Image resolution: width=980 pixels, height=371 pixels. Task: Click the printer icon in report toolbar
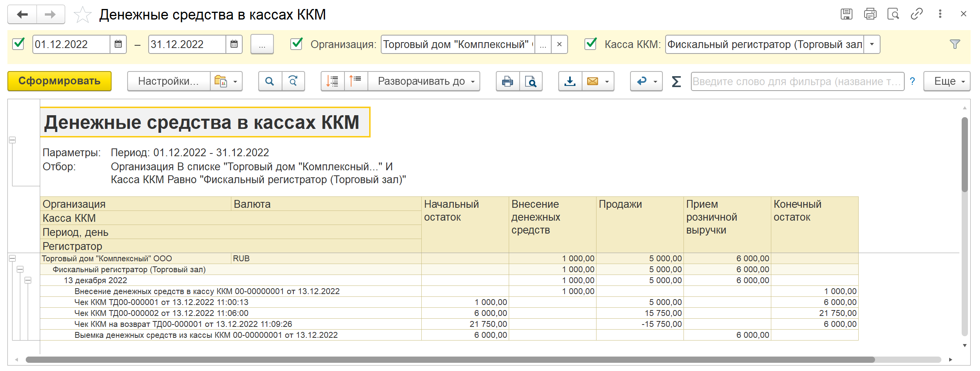(x=507, y=81)
